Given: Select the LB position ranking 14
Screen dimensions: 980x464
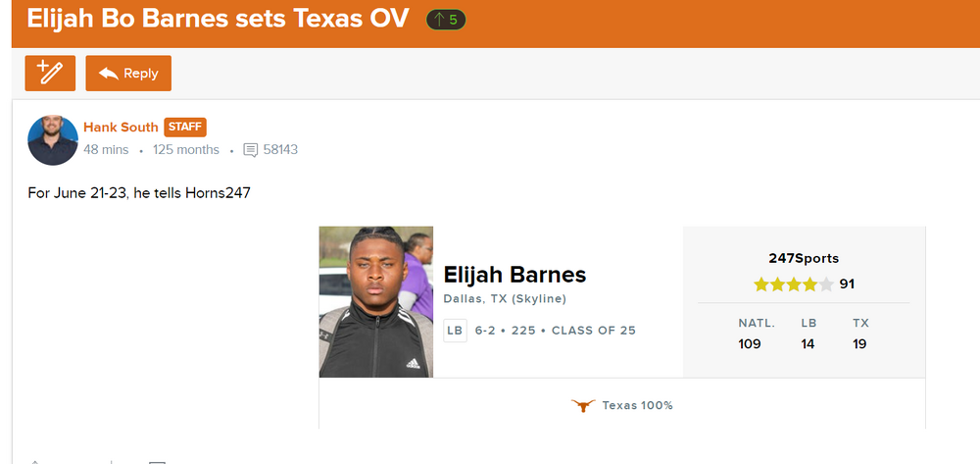Looking at the screenshot, I should [x=808, y=343].
